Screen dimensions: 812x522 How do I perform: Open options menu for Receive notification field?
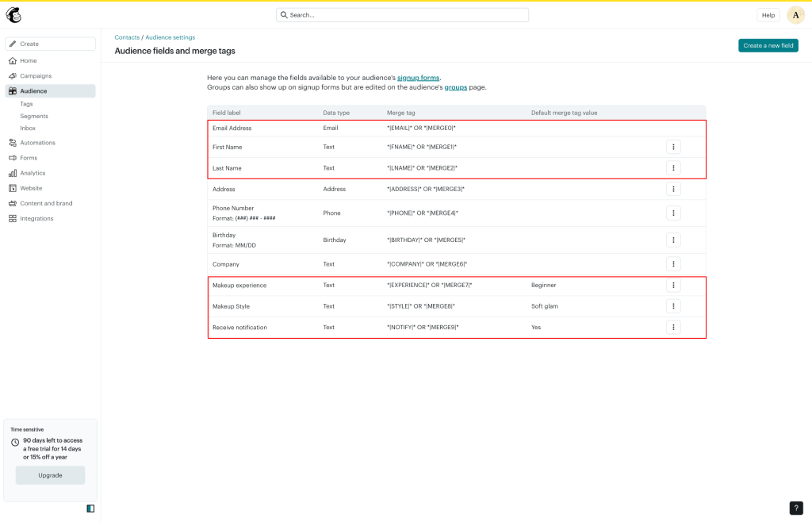click(673, 328)
